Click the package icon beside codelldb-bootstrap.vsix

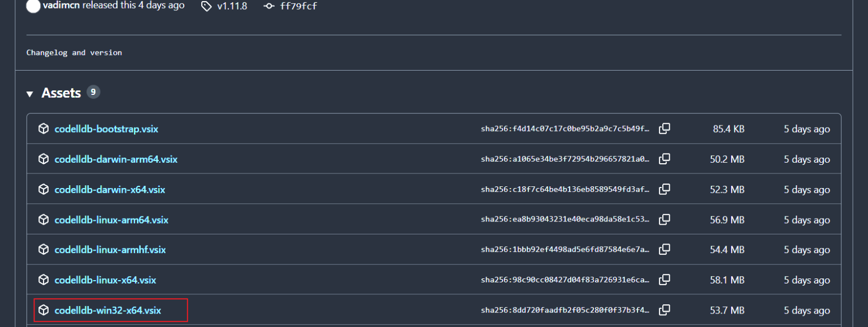(x=44, y=129)
